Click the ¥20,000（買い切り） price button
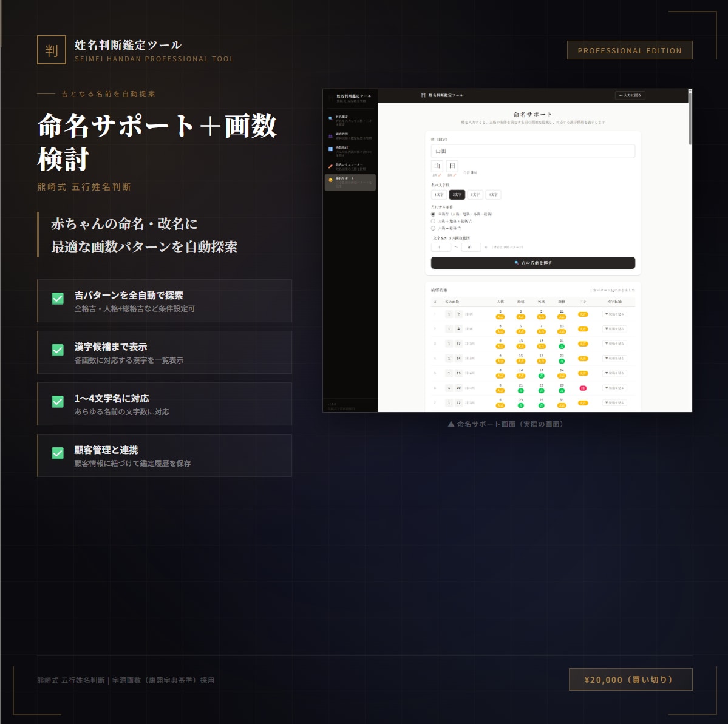This screenshot has height=724, width=728. point(630,680)
